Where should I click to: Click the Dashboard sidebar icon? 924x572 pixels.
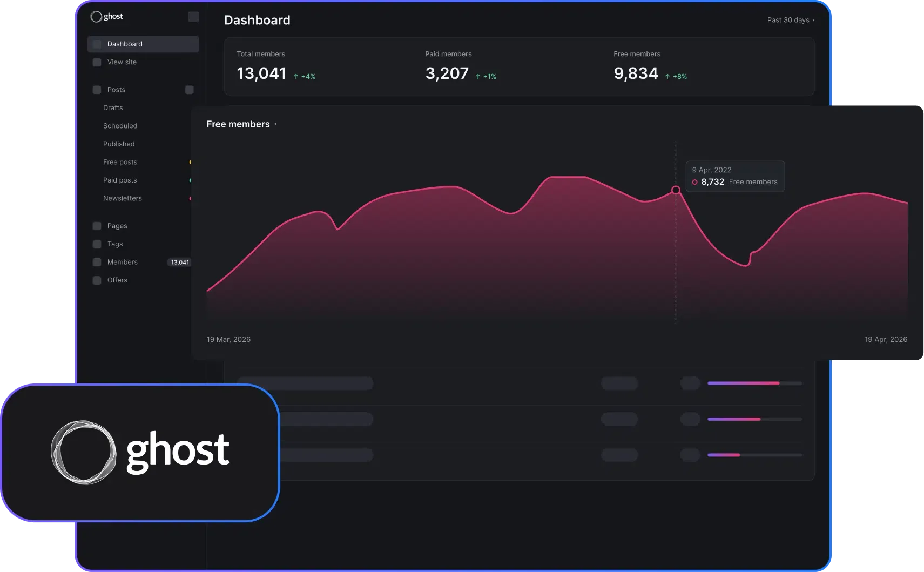coord(97,44)
